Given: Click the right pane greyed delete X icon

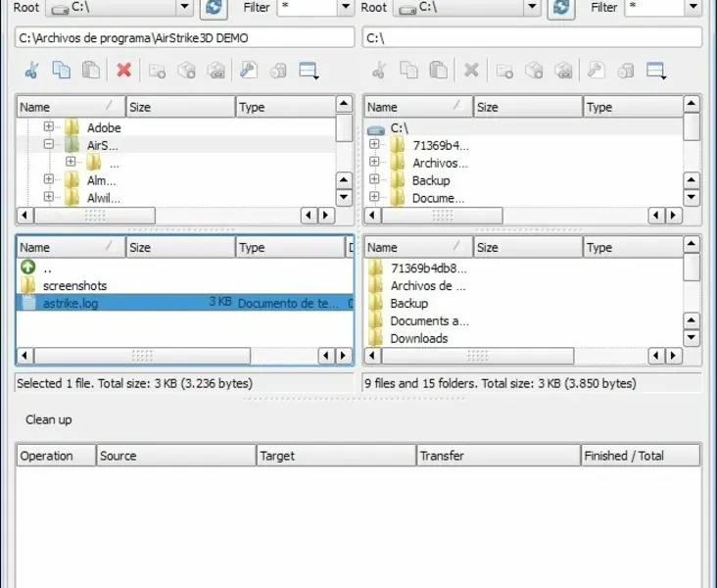Looking at the screenshot, I should tap(471, 71).
